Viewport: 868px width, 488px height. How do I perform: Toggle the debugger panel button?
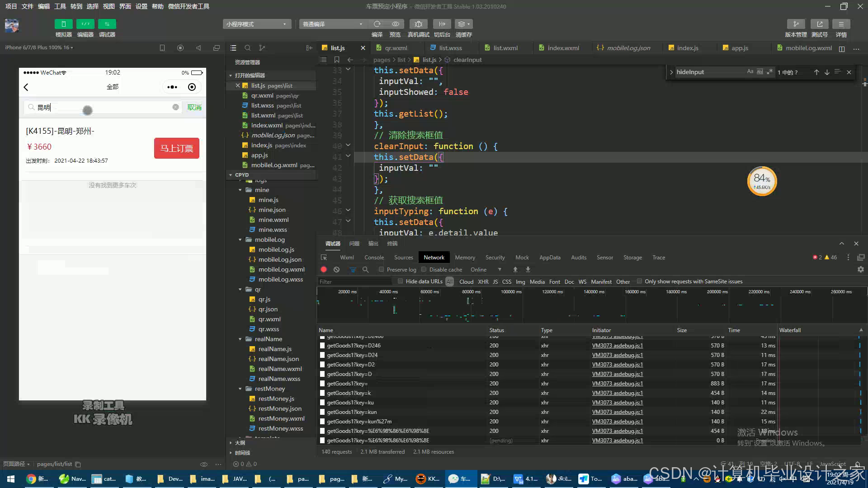(107, 24)
